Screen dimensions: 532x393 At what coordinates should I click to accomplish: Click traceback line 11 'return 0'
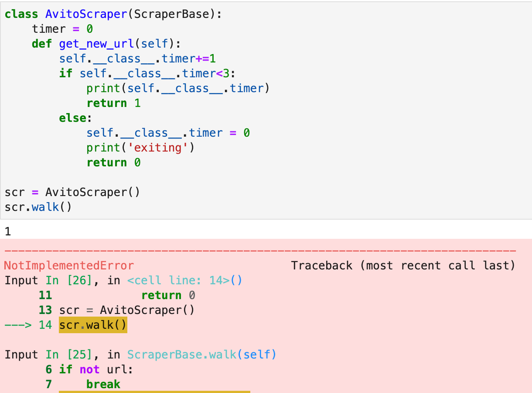point(117,295)
